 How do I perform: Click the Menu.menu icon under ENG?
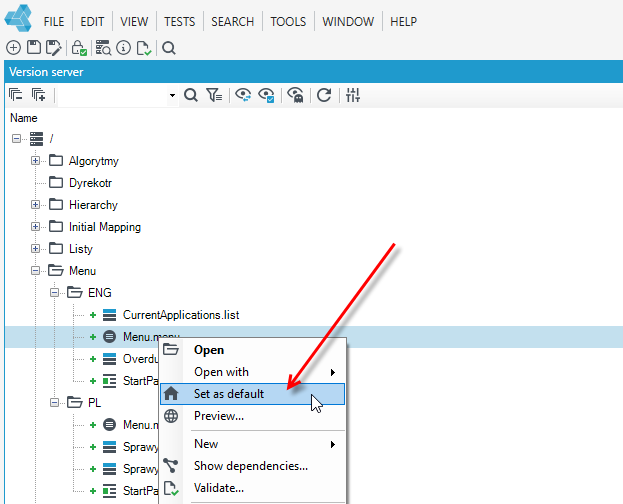109,337
